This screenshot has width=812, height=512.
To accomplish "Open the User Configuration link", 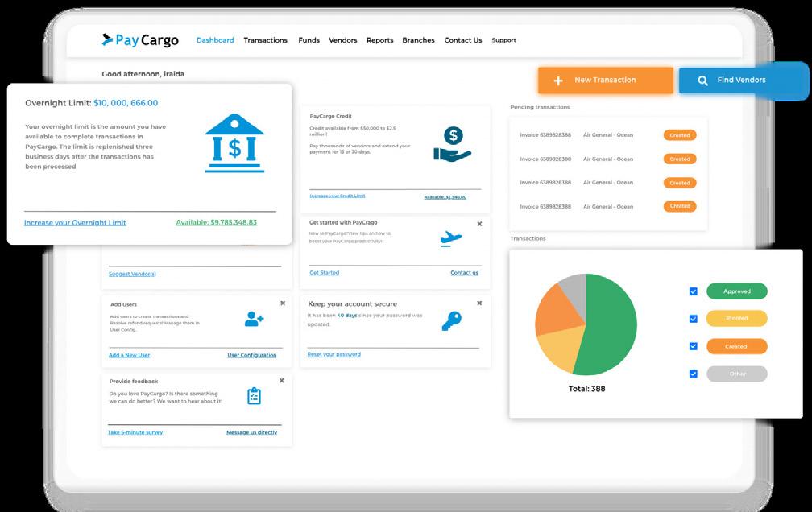I will [251, 355].
